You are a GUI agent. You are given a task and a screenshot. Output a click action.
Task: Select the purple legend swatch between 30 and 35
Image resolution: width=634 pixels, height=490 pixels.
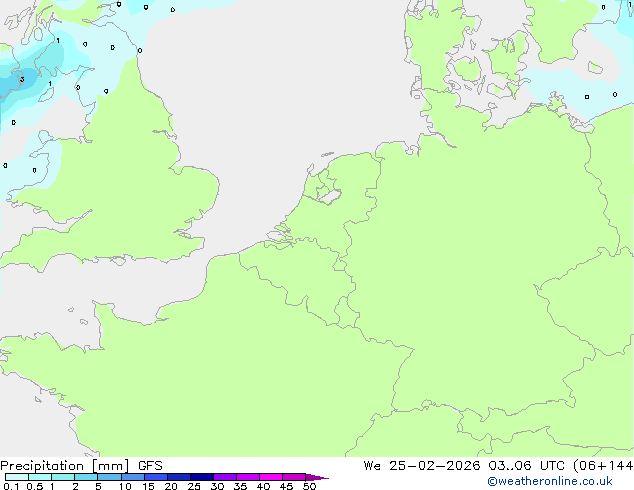point(225,477)
